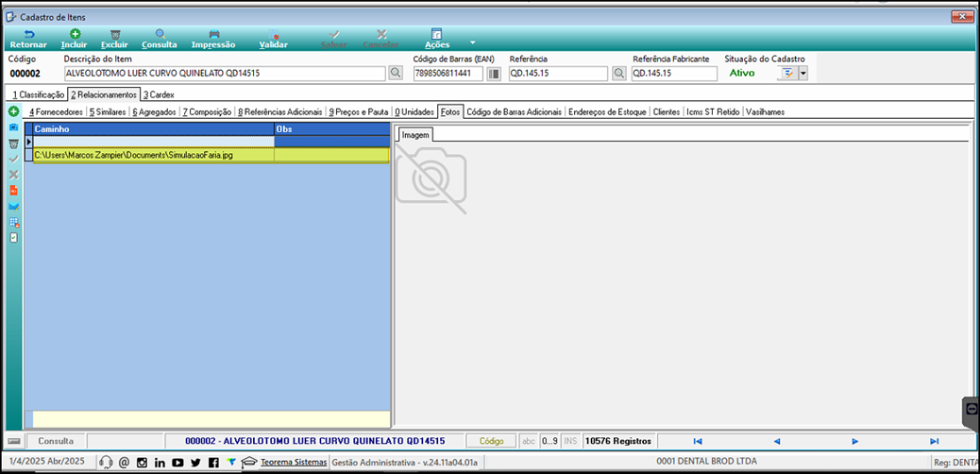980x474 pixels.
Task: Click the envelope email icon in sidebar
Action: [x=13, y=207]
